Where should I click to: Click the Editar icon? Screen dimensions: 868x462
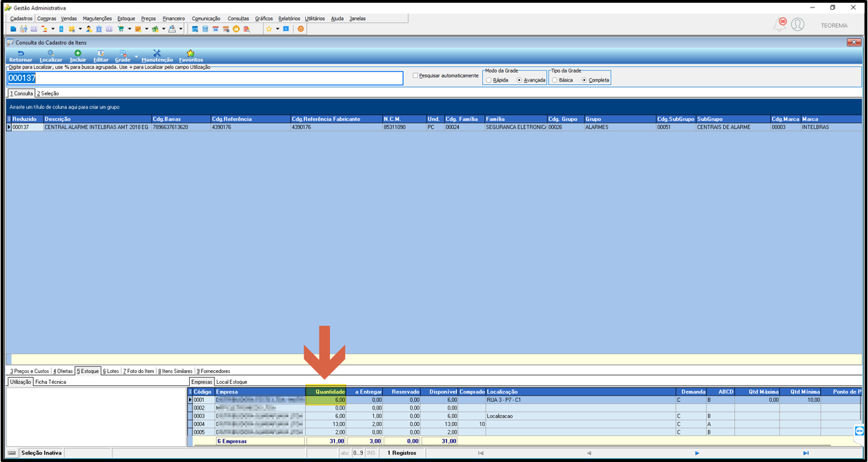[101, 53]
